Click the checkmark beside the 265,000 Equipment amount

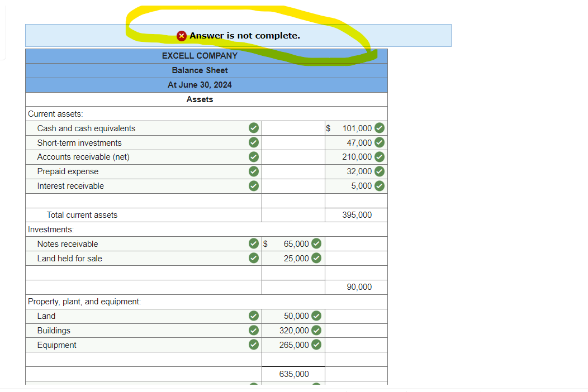[x=316, y=345]
